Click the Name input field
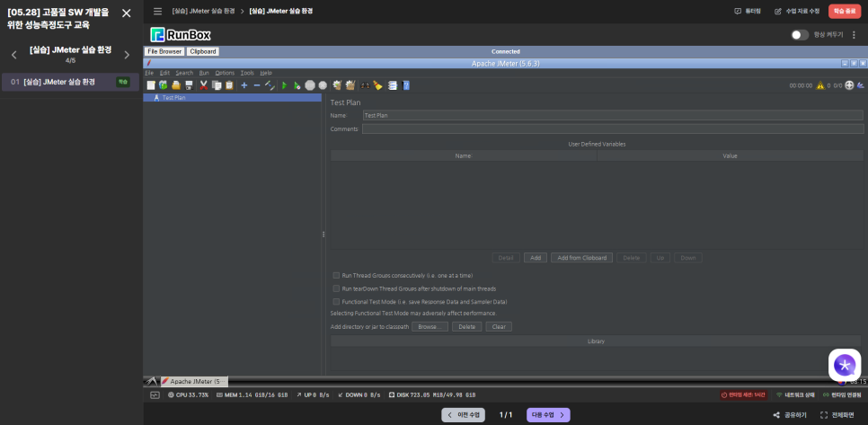 point(613,115)
